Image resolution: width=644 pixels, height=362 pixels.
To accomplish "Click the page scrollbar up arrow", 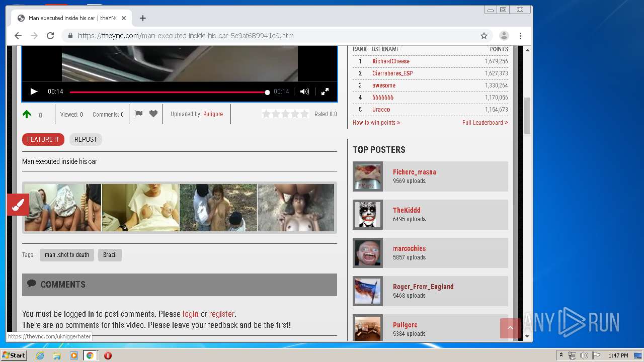I will 527,50.
